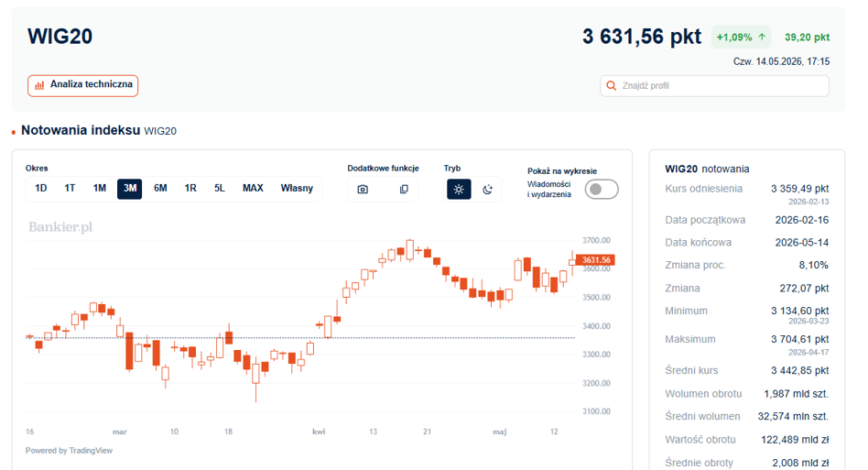The height and width of the screenshot is (470, 868).
Task: Click the mar date axis label
Action: click(120, 432)
